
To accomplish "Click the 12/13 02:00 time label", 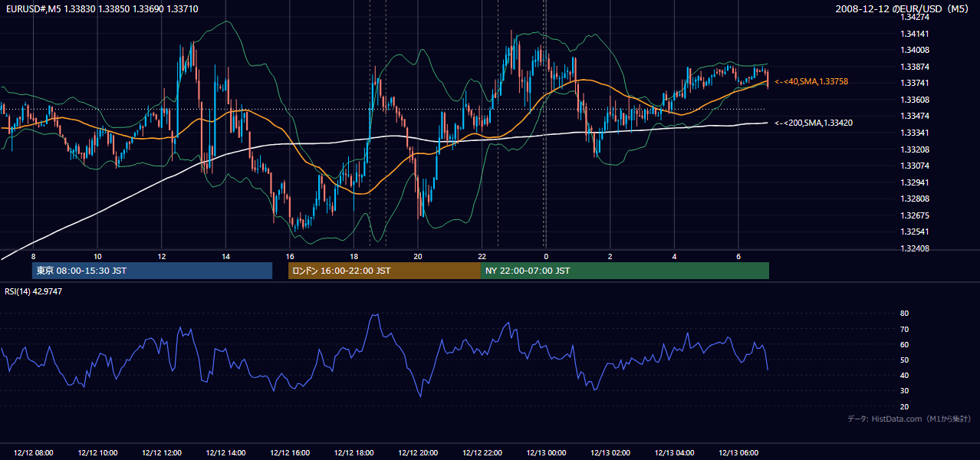I will (x=610, y=453).
